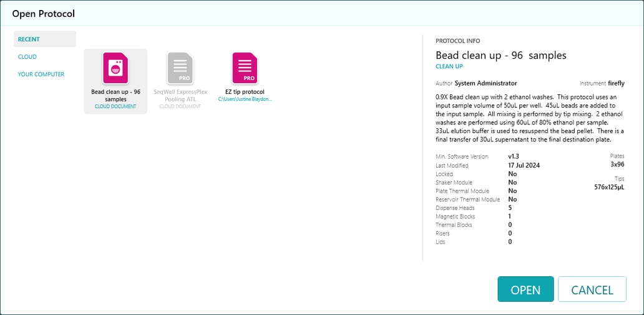Click the 'Reservoir Thermal Module' label
644x315 pixels.
point(468,199)
